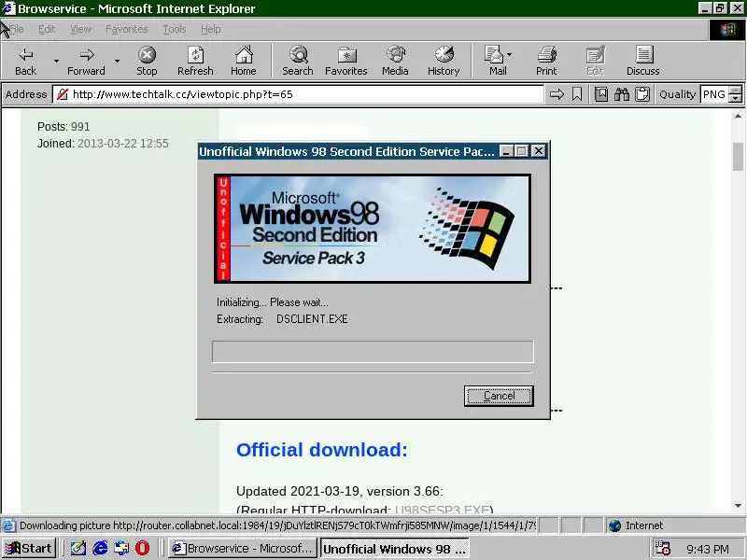This screenshot has width=747, height=560.
Task: Click the Windows logo throbber in the menu bar
Action: point(727,30)
